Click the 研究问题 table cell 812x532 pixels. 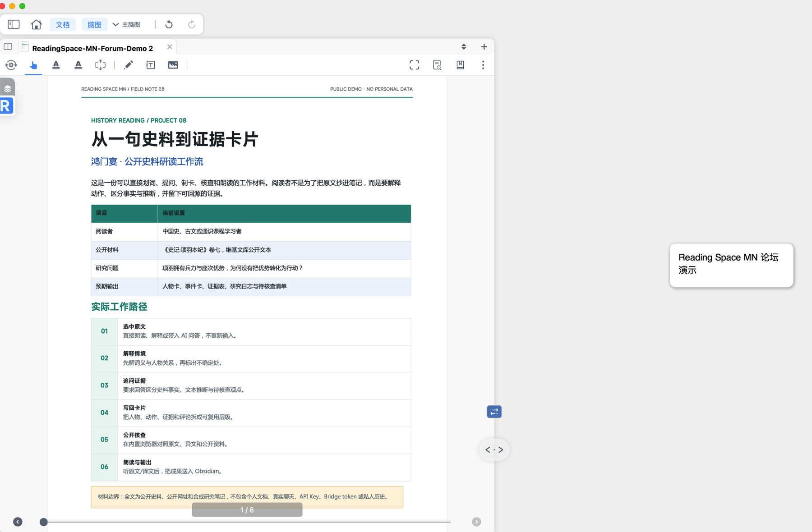[x=125, y=268]
